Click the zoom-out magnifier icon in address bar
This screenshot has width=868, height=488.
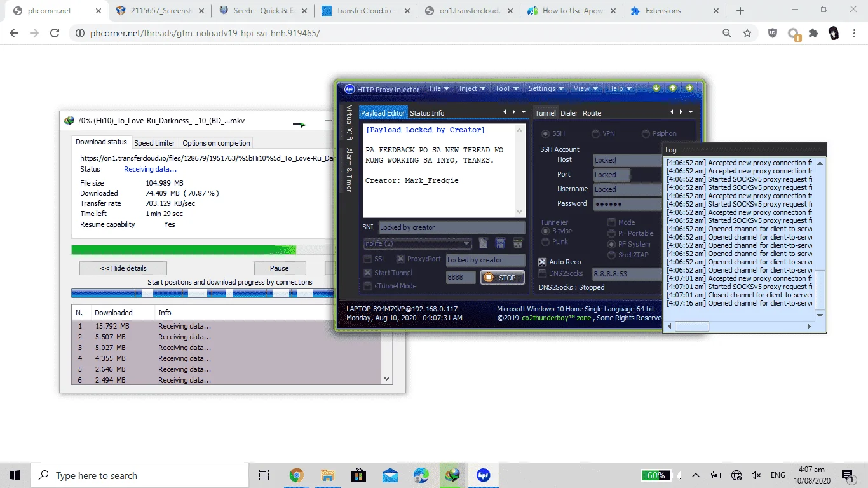tap(727, 33)
